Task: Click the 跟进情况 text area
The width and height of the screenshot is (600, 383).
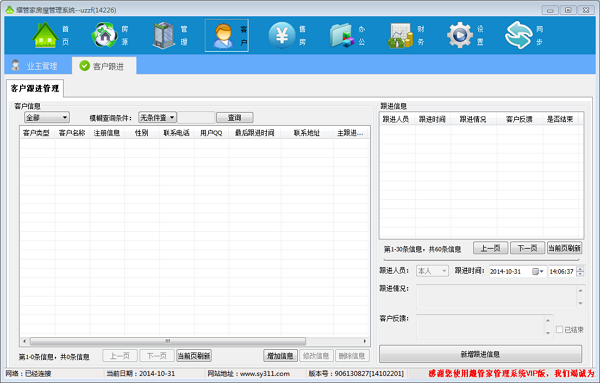Action: [x=496, y=297]
